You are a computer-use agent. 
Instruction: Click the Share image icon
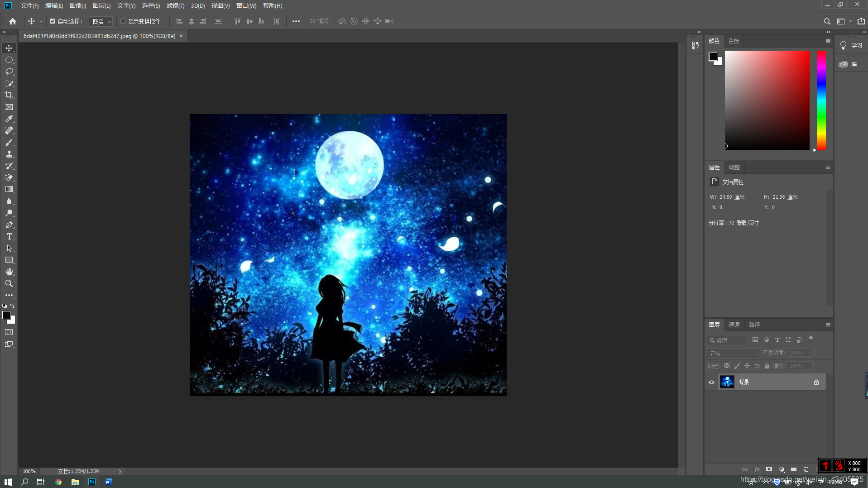tap(861, 21)
